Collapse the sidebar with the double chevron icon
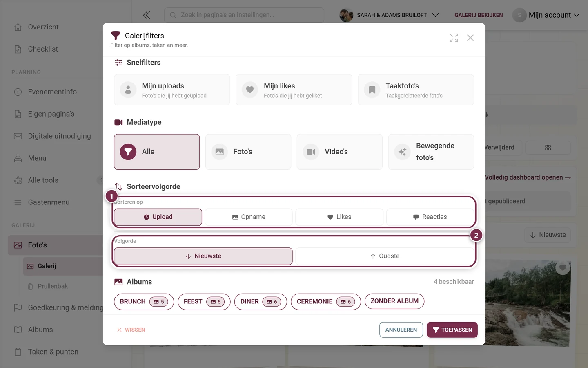The image size is (588, 368). (147, 15)
